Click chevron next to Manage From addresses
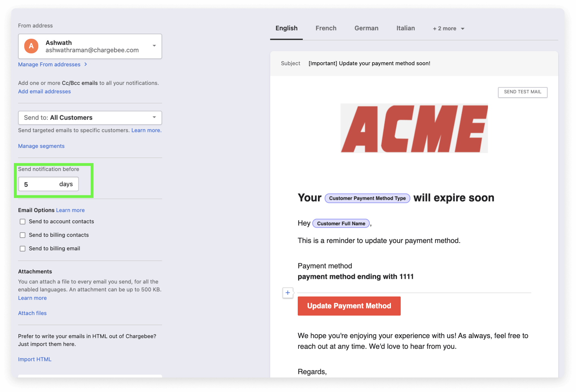 point(86,64)
